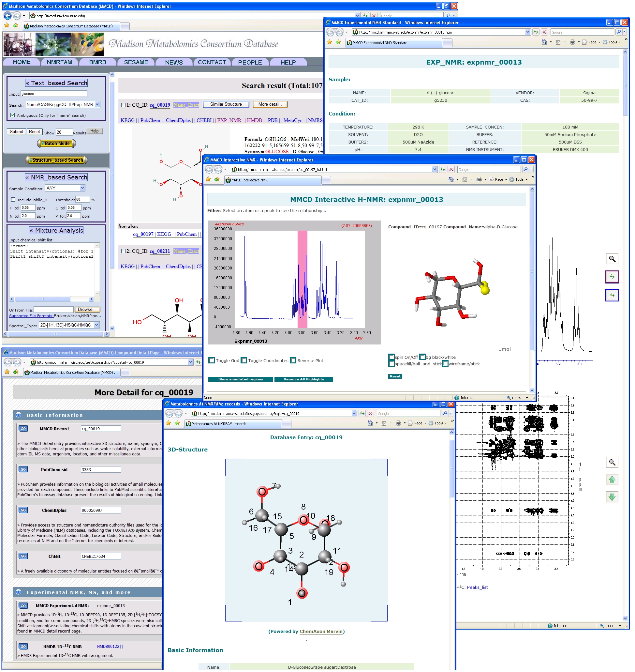The image size is (635, 672).
Task: Click the print icon in Interactive NMR toolbar
Action: (479, 179)
